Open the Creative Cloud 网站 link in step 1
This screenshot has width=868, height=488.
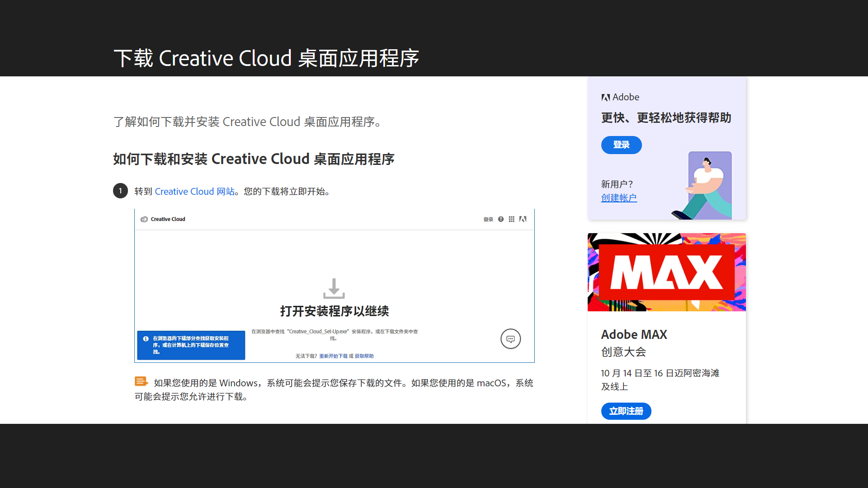194,191
